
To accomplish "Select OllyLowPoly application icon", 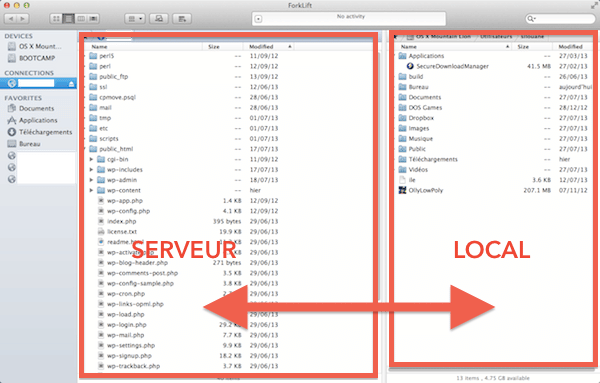I will [x=402, y=190].
